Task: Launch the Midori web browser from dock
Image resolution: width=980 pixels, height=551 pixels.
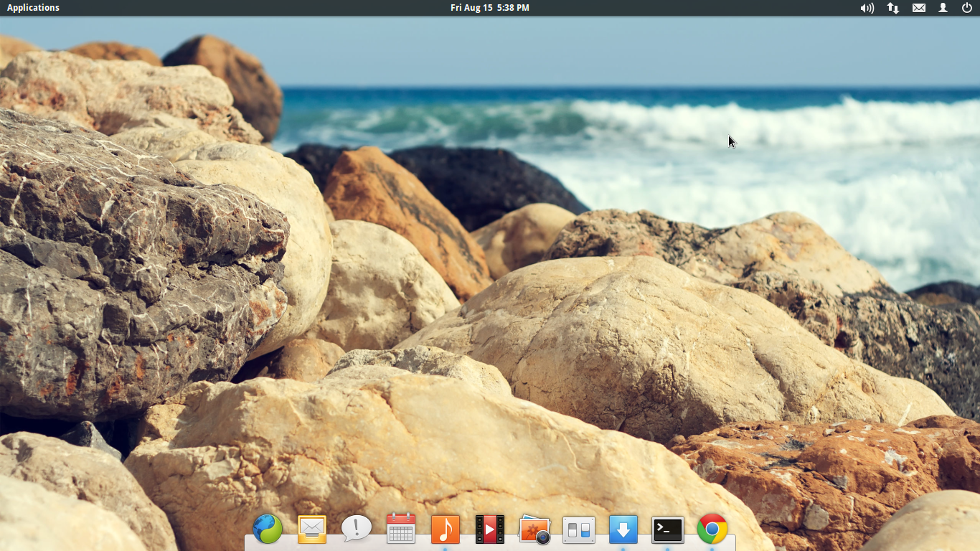Action: coord(268,529)
